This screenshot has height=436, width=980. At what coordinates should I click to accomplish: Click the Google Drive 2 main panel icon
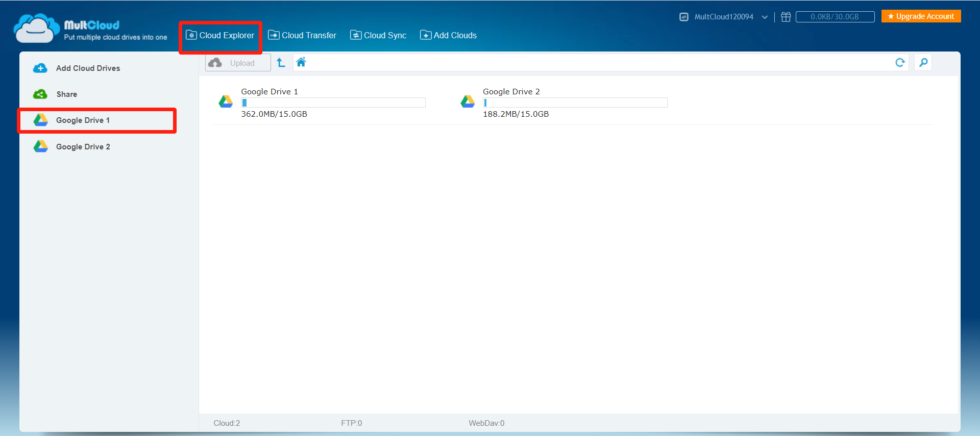[x=468, y=101]
